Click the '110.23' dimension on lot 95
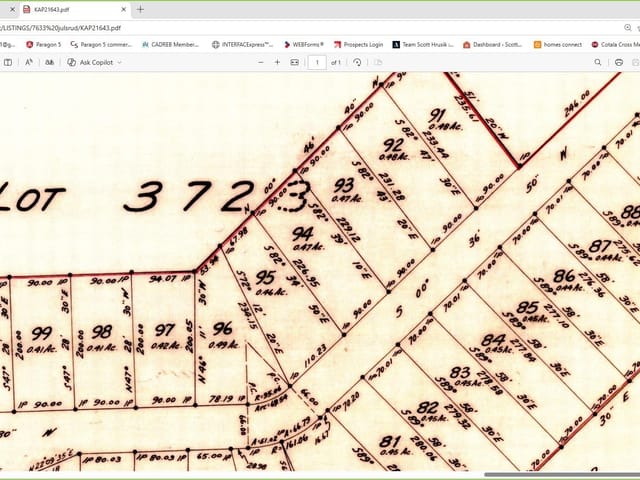 [x=315, y=356]
